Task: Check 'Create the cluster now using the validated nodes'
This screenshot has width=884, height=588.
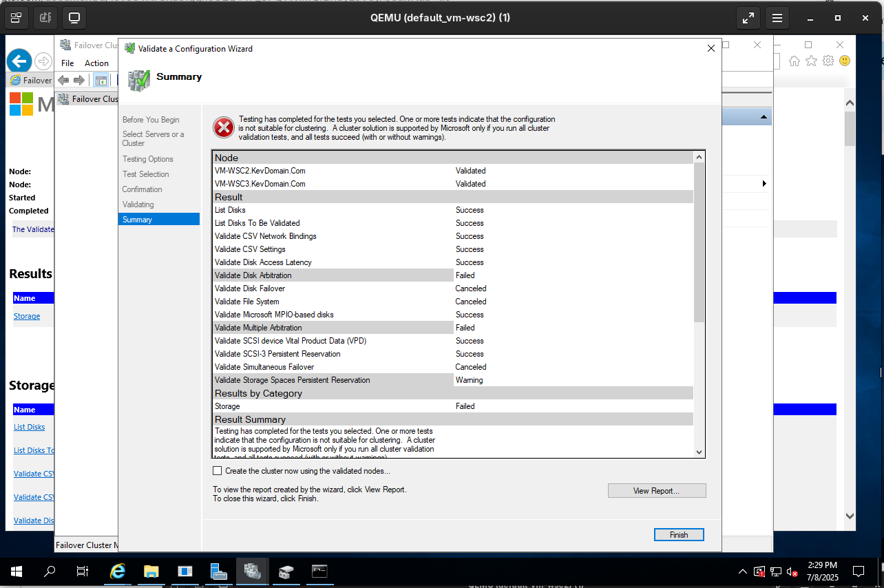Action: (x=218, y=471)
